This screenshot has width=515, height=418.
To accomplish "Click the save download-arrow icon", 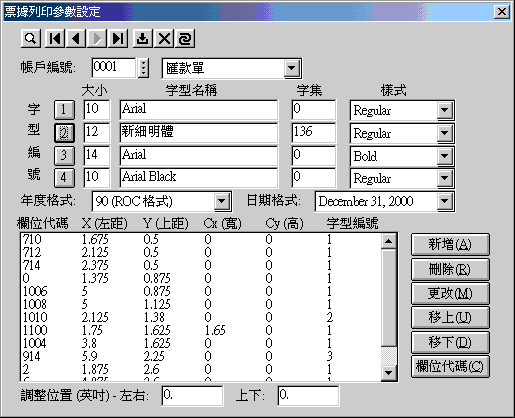I will pyautogui.click(x=143, y=39).
